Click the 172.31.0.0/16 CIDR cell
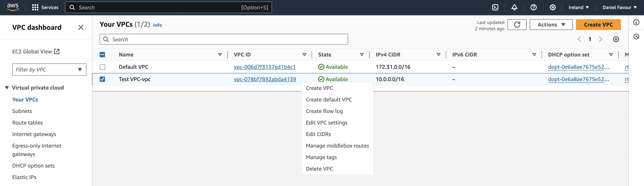Viewport: 644px width, 186px height. (x=393, y=67)
